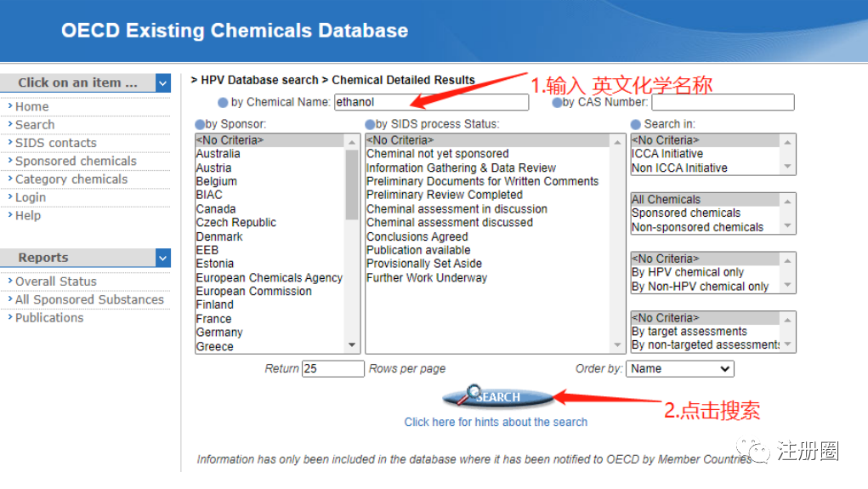Screen dimensions: 868x489
Task: Select Greece in Sponsor list
Action: (x=215, y=347)
